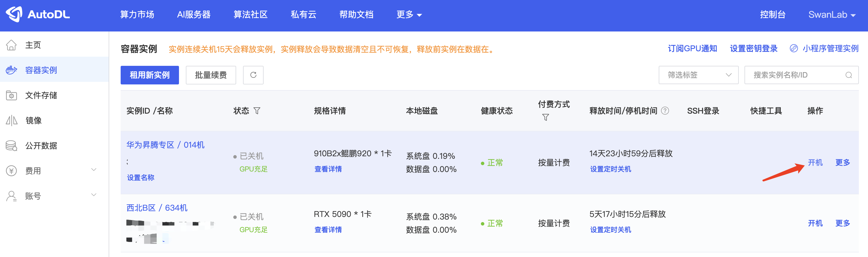Click the 主页 home icon in sidebar

pyautogui.click(x=11, y=45)
